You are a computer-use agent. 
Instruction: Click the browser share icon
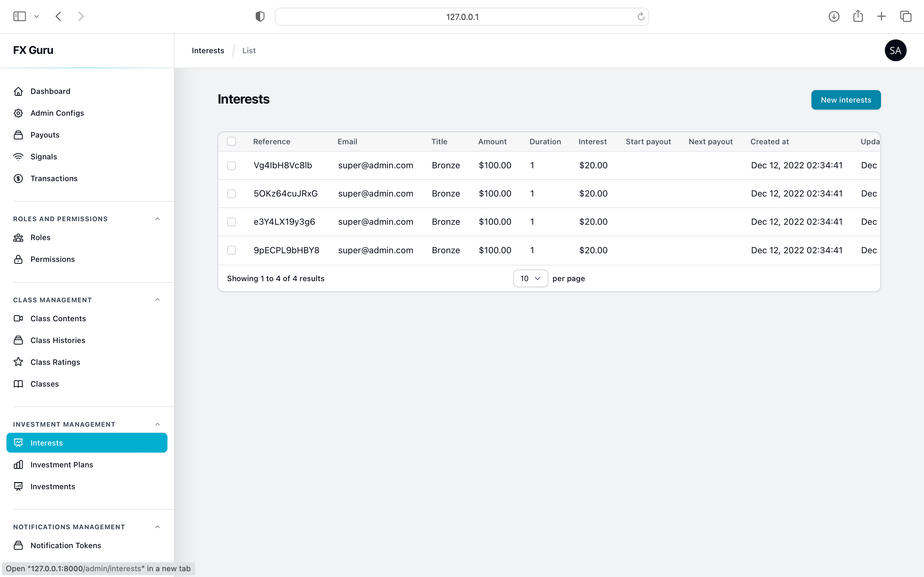click(x=858, y=16)
